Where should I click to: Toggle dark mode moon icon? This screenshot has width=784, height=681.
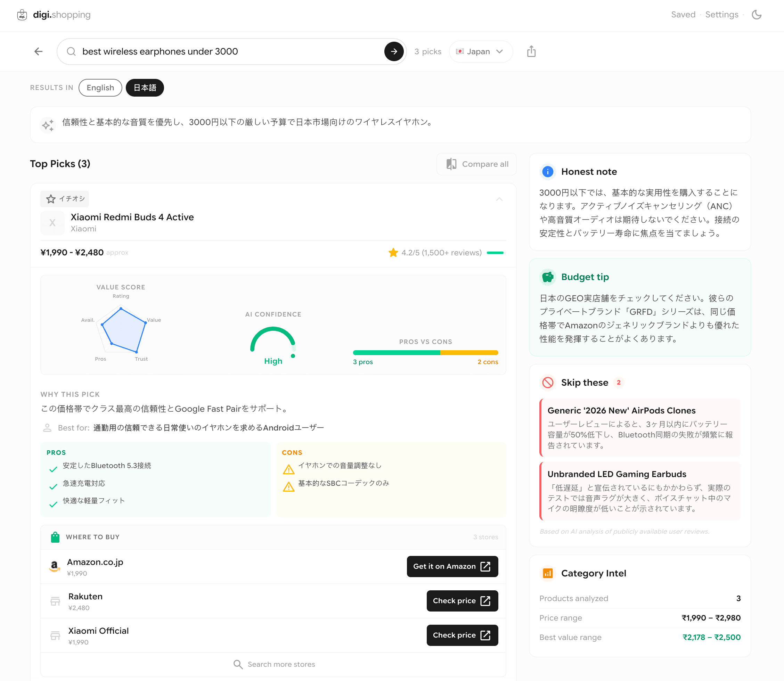[x=756, y=15]
